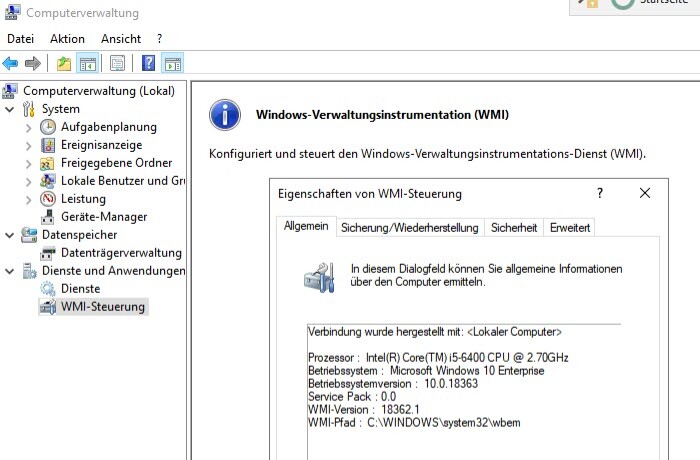The image size is (700, 460).
Task: Click the Betriebssystemversion 10.0.18363 line
Action: [x=393, y=384]
